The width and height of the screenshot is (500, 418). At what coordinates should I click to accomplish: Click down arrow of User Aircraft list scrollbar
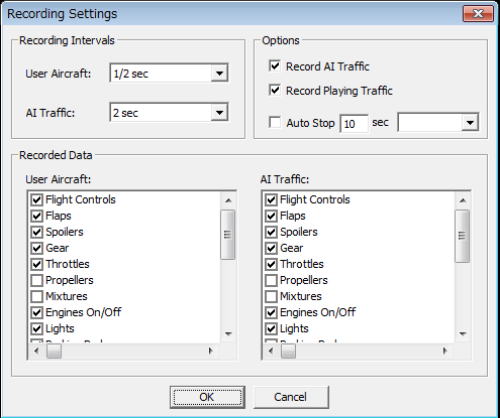pyautogui.click(x=228, y=334)
